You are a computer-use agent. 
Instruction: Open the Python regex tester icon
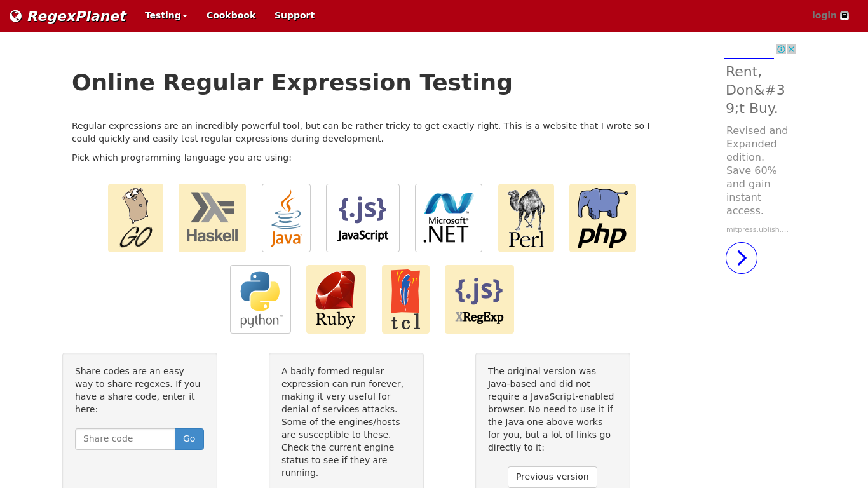(261, 299)
